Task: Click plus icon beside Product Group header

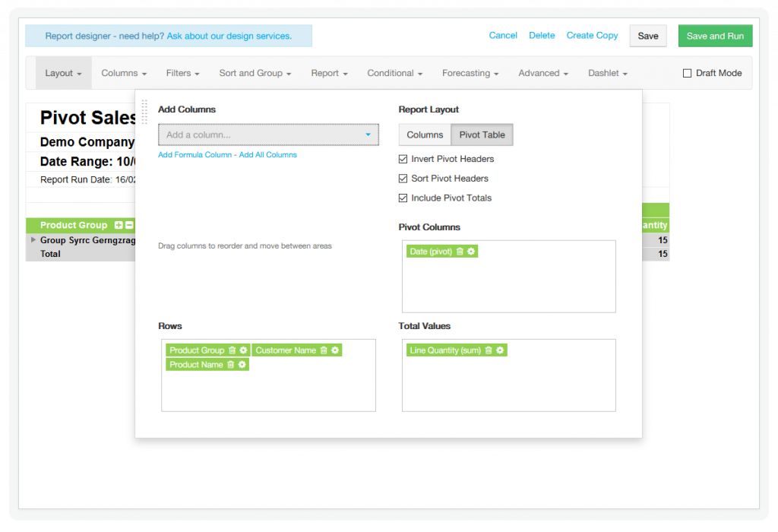Action: (x=119, y=225)
